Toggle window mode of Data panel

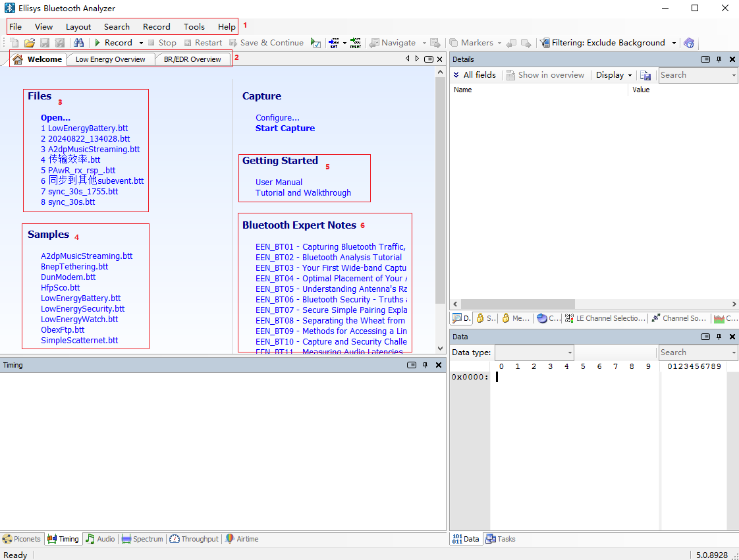click(x=705, y=337)
